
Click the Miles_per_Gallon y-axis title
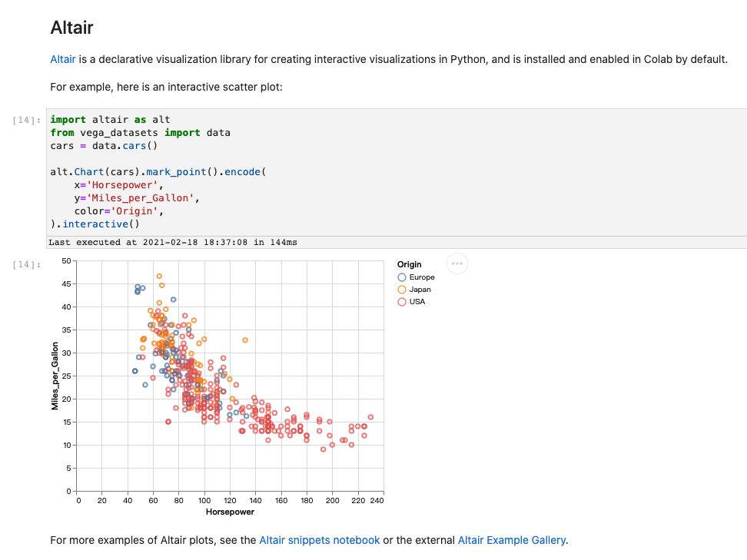pos(55,376)
